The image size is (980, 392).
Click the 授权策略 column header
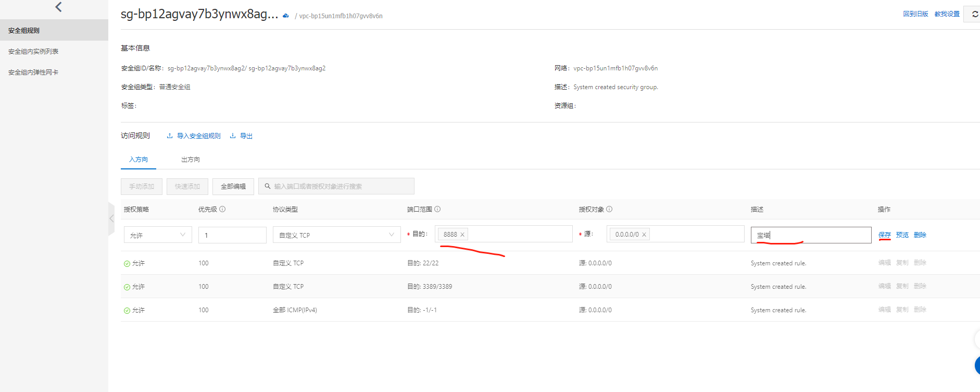click(x=136, y=209)
